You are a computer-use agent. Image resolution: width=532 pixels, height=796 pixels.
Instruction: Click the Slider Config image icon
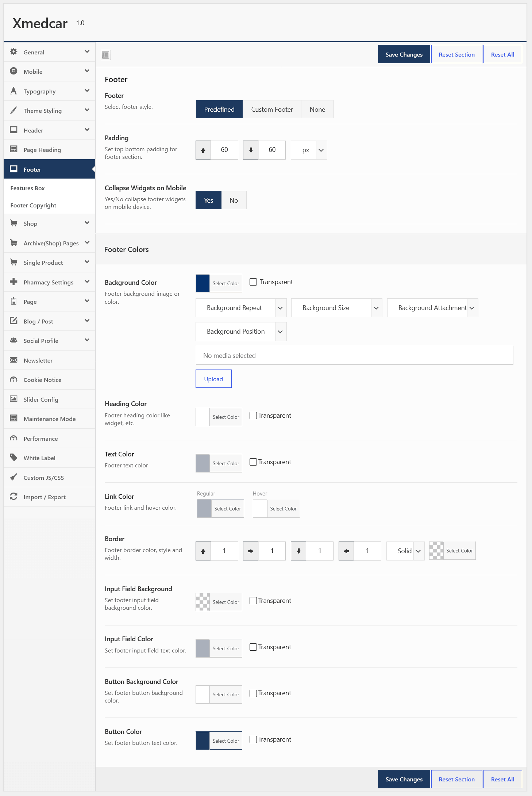click(14, 399)
